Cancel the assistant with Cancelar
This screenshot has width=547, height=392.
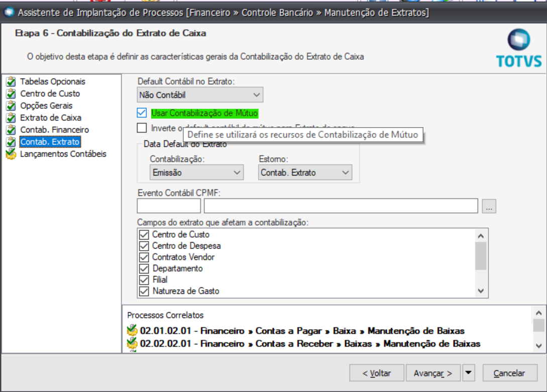(509, 373)
